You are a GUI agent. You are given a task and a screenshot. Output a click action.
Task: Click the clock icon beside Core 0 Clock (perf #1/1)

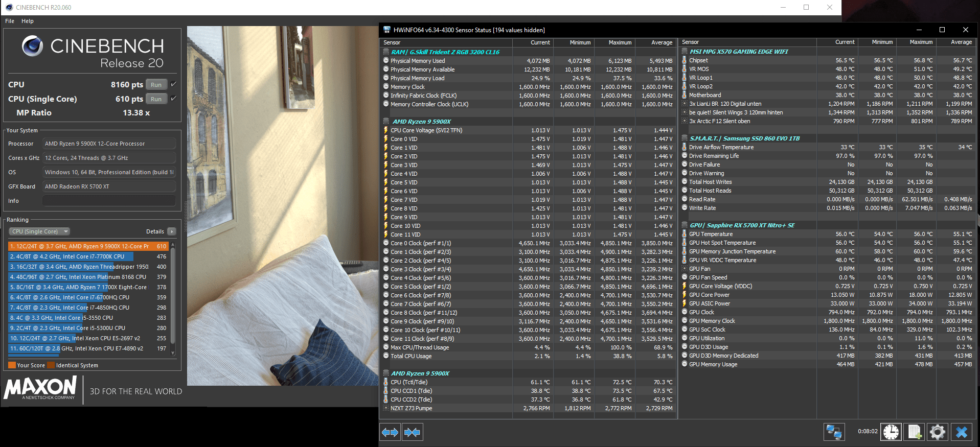point(386,243)
